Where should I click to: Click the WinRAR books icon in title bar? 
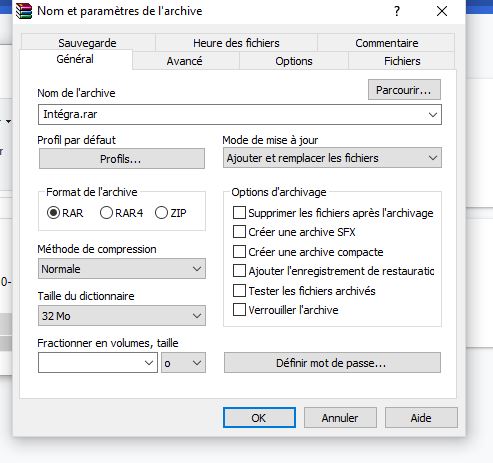tap(24, 11)
